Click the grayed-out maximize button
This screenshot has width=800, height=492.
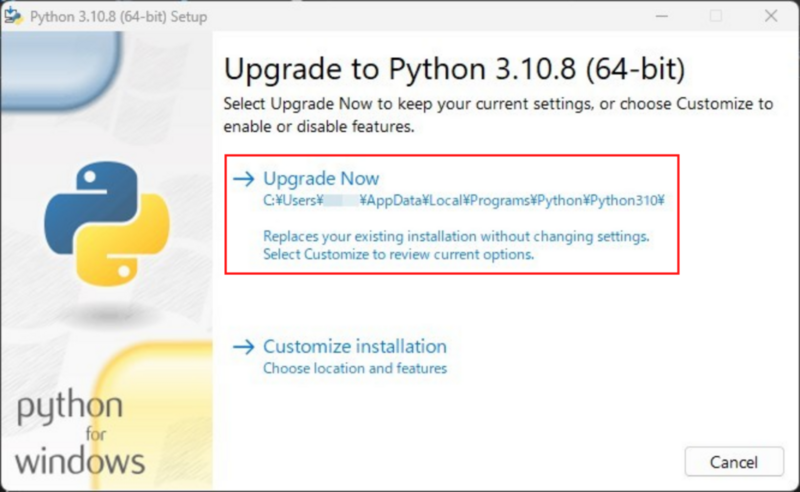[716, 16]
